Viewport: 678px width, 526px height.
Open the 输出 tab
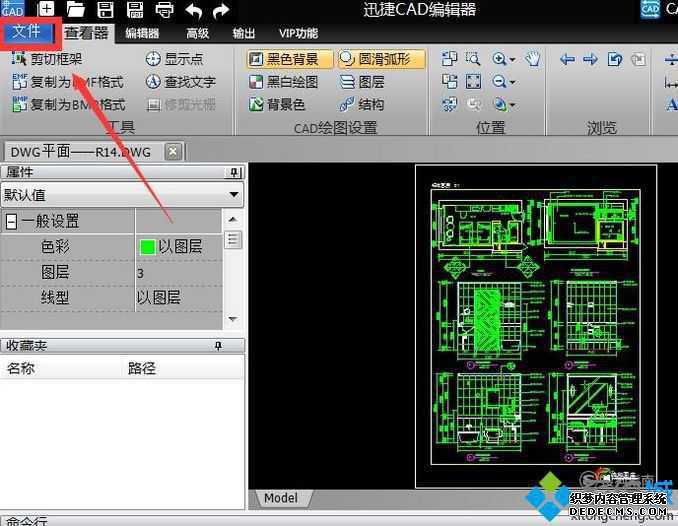point(244,33)
